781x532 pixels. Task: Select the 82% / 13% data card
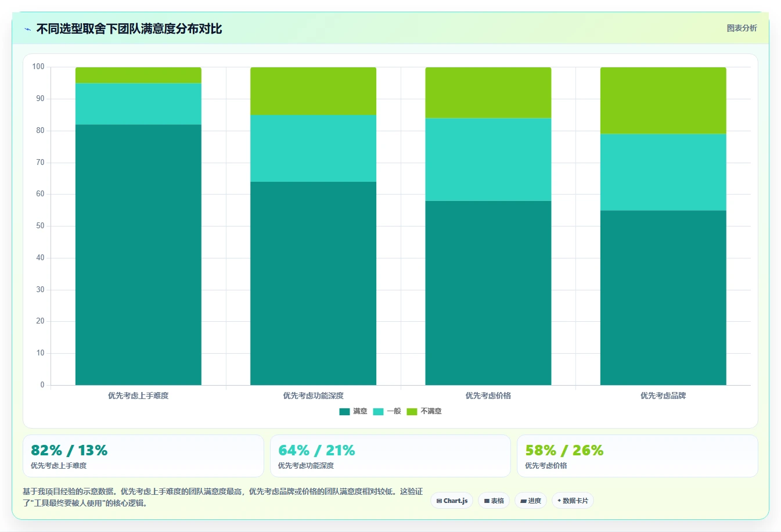click(143, 456)
